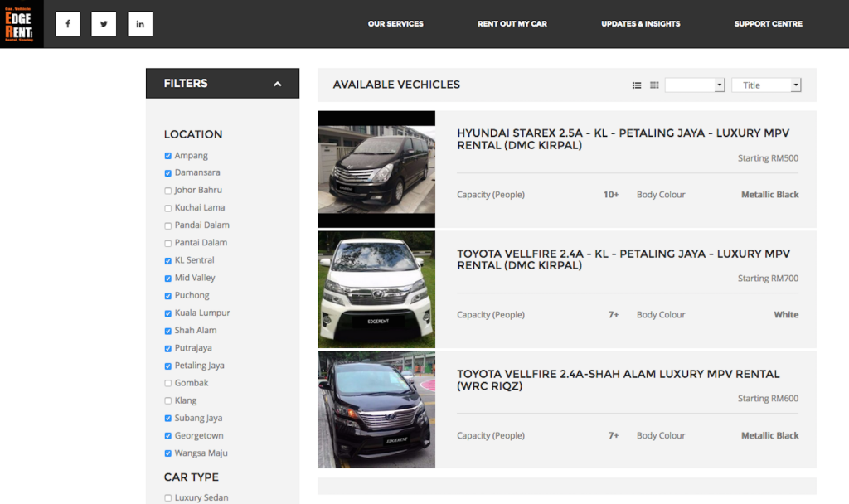Click the EdgeRent logo
849x504 pixels.
click(x=22, y=24)
